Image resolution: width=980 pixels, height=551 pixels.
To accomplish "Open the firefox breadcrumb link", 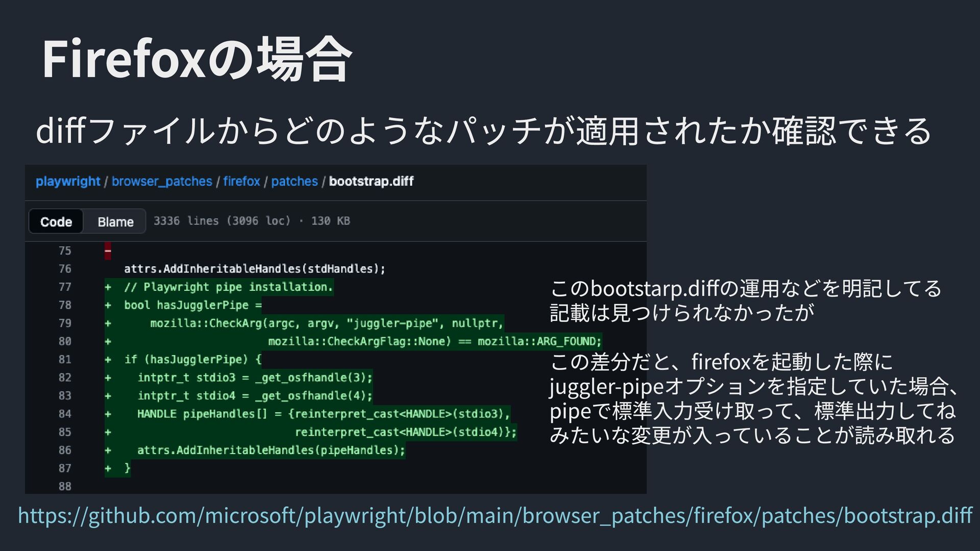I will tap(241, 182).
